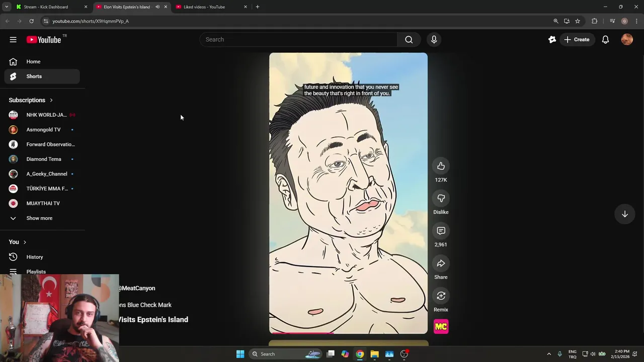Open Chrome three-dot menu
Screen dimensions: 644x362
point(636,21)
